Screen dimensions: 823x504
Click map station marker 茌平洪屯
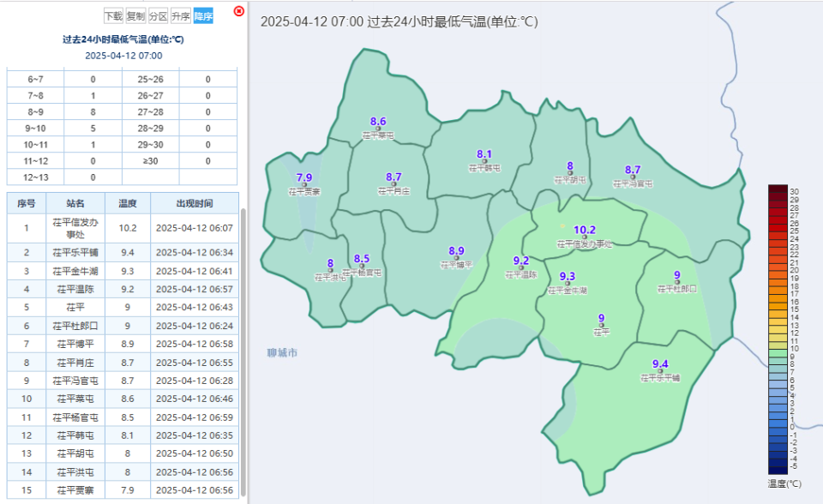click(330, 270)
